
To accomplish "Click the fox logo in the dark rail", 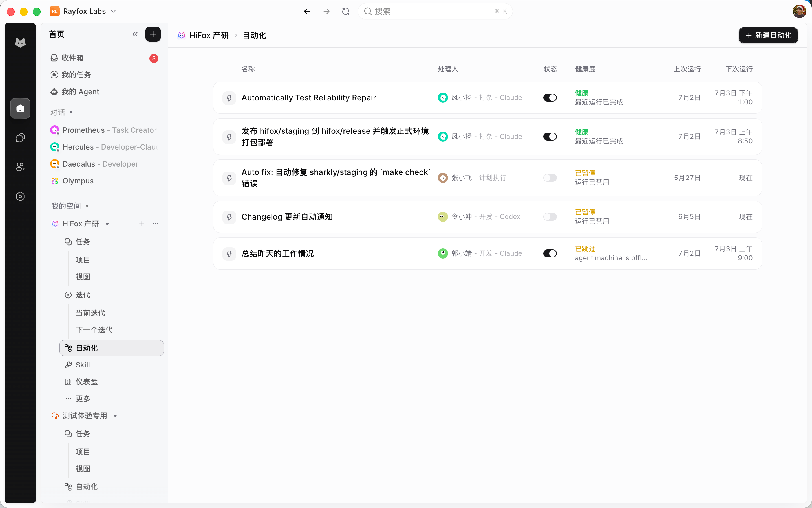I will pyautogui.click(x=20, y=43).
